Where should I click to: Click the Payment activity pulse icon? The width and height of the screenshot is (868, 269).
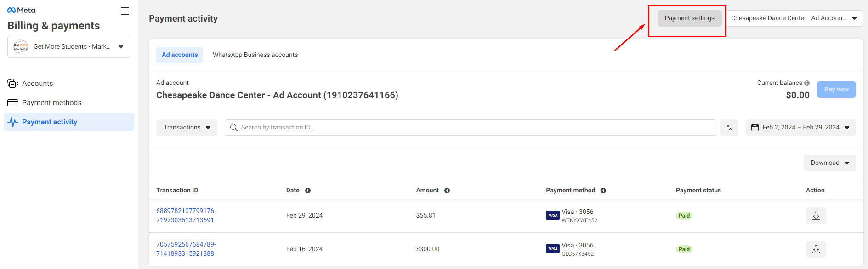click(x=13, y=122)
